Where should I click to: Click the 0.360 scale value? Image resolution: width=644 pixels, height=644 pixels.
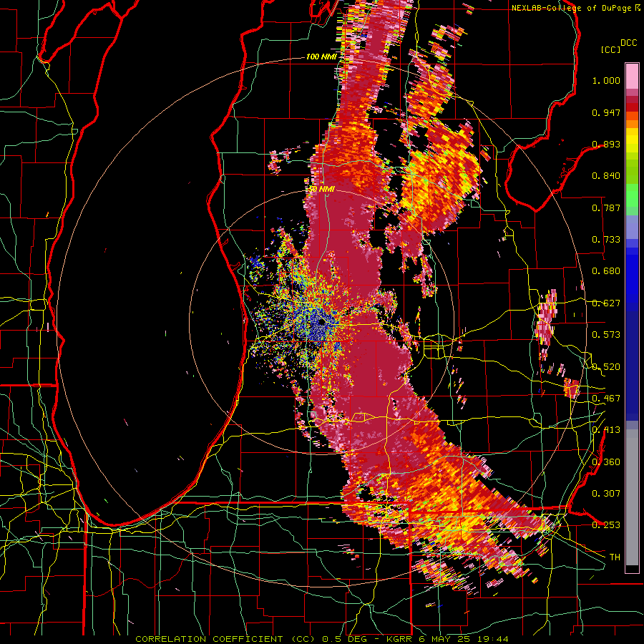pyautogui.click(x=606, y=462)
